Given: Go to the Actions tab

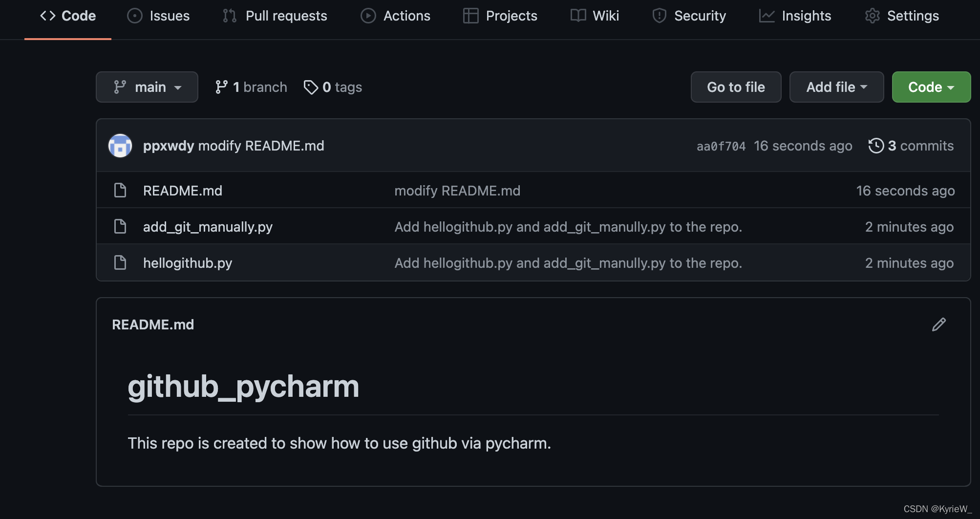Looking at the screenshot, I should click(395, 16).
